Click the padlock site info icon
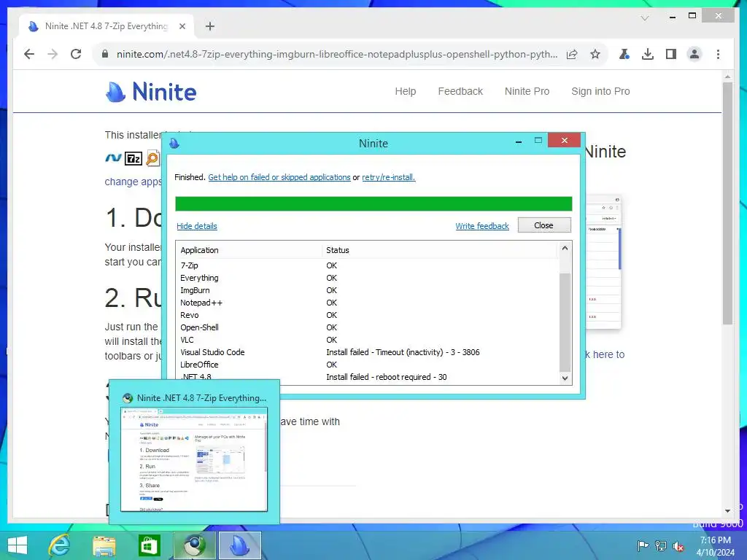 coord(105,54)
